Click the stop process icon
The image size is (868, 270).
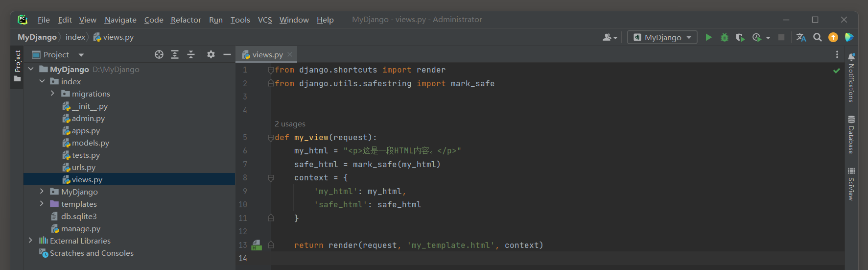pyautogui.click(x=781, y=37)
